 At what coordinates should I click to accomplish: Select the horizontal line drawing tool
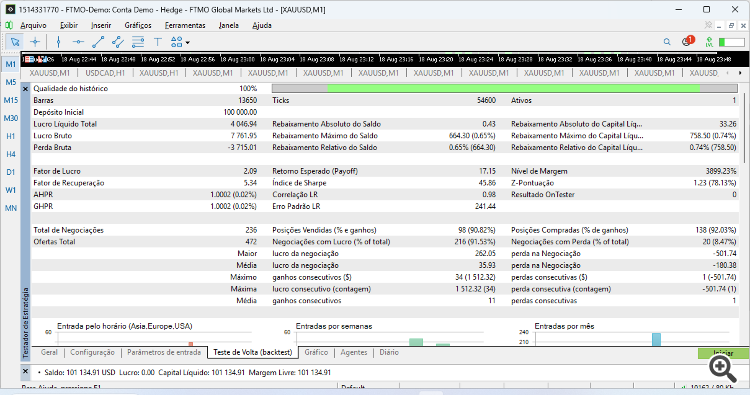pos(78,42)
